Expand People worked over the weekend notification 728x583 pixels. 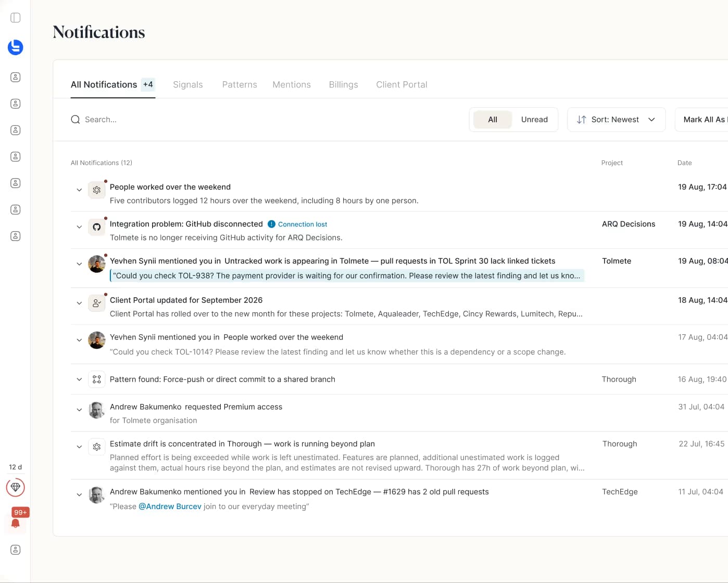(x=79, y=190)
